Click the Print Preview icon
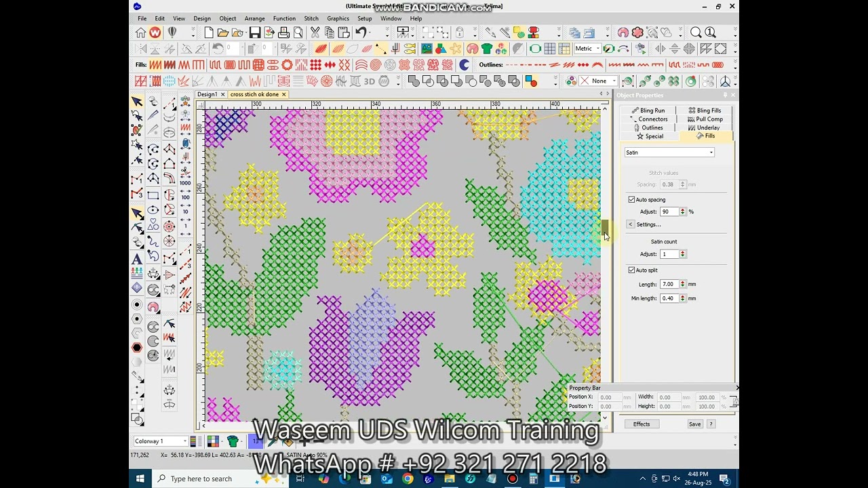This screenshot has height=488, width=868. tap(298, 33)
